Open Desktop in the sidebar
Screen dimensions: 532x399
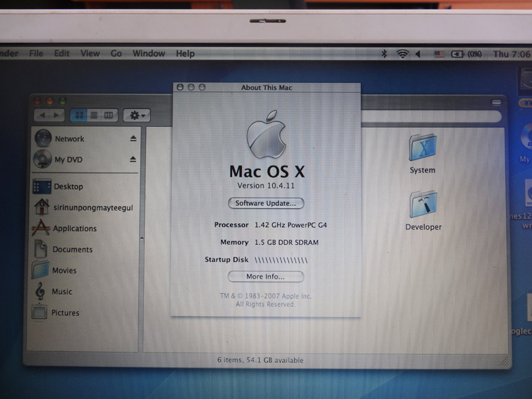(x=68, y=187)
